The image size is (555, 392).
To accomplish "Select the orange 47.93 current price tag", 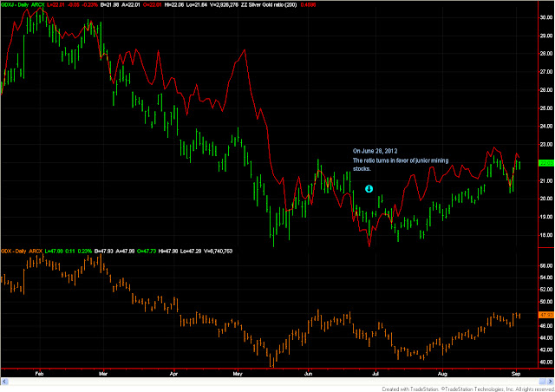I will (545, 315).
